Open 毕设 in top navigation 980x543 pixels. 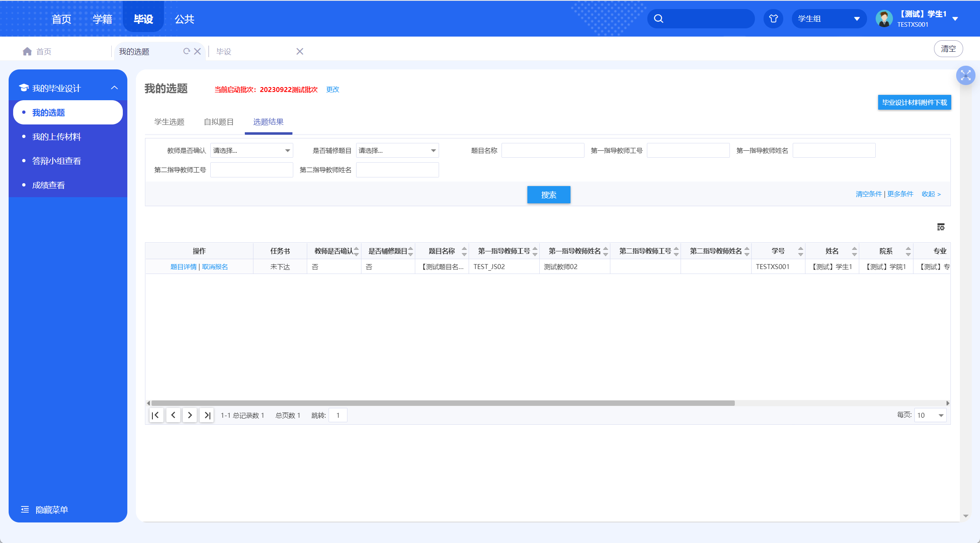tap(143, 19)
